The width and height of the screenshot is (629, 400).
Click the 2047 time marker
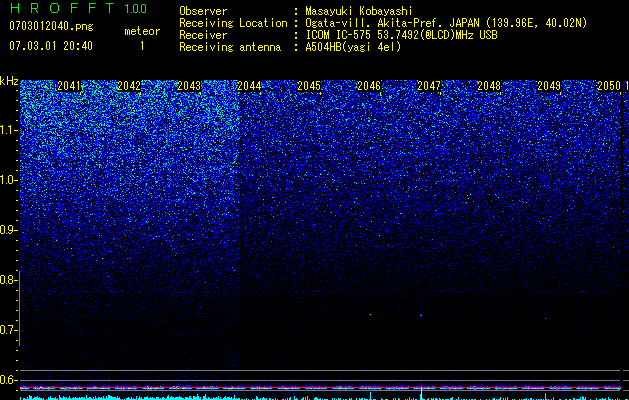429,86
